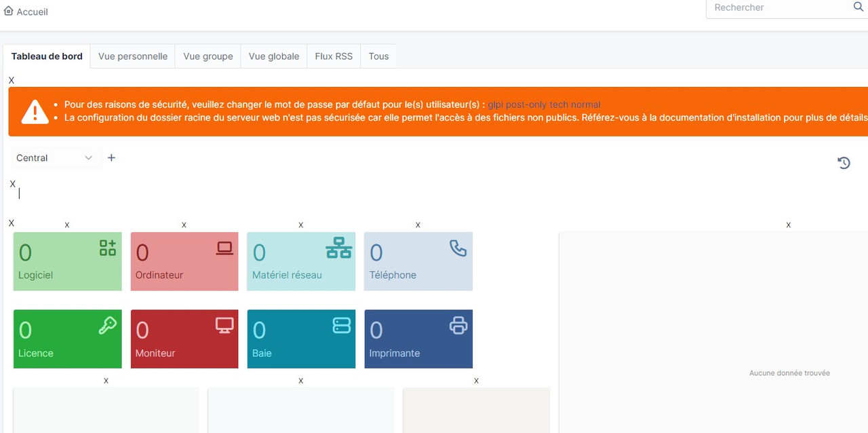This screenshot has width=868, height=433.
Task: Click the Baie server rack icon
Action: coord(342,326)
